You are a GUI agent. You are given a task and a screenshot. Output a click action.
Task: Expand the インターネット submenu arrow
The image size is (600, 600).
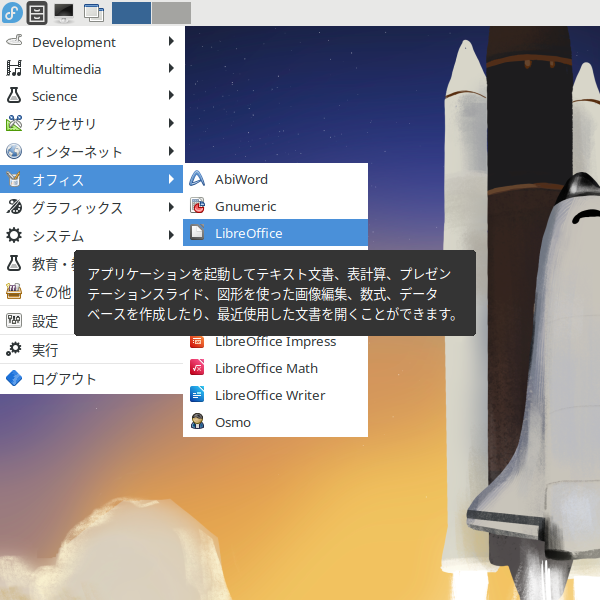171,151
